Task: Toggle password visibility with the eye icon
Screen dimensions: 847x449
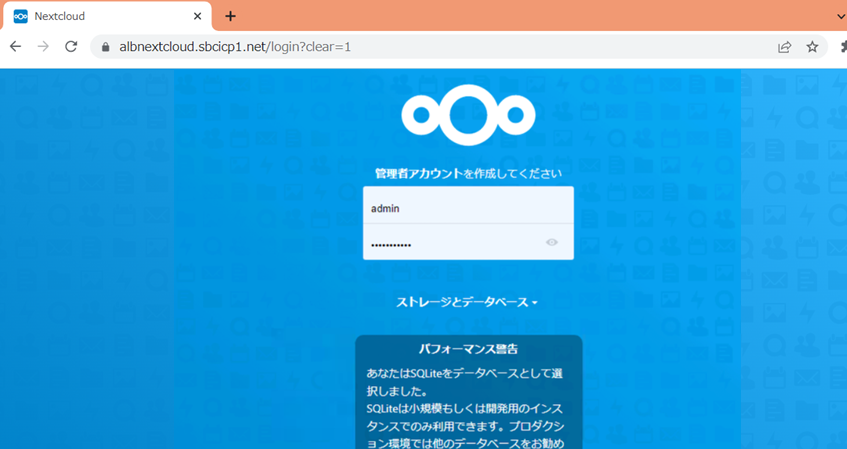Action: [552, 242]
